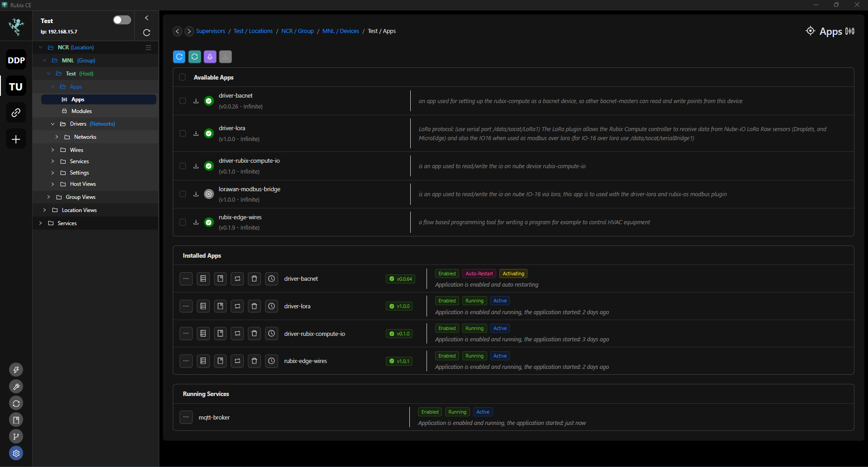Viewport: 868px width, 467px height.
Task: Toggle the Test host switch
Action: (x=122, y=20)
